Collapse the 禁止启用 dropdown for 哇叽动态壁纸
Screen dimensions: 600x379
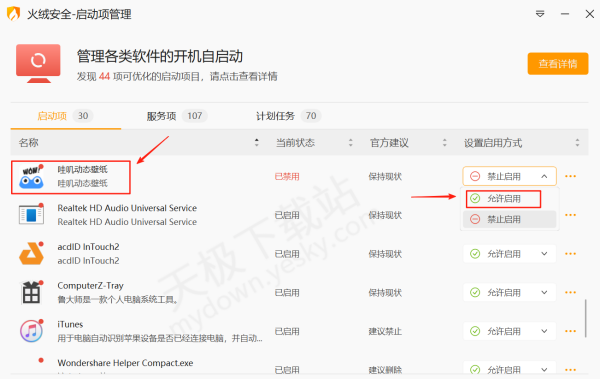tap(509, 176)
